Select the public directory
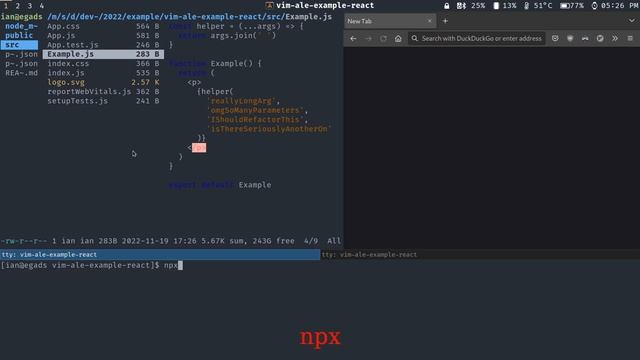 [x=19, y=36]
